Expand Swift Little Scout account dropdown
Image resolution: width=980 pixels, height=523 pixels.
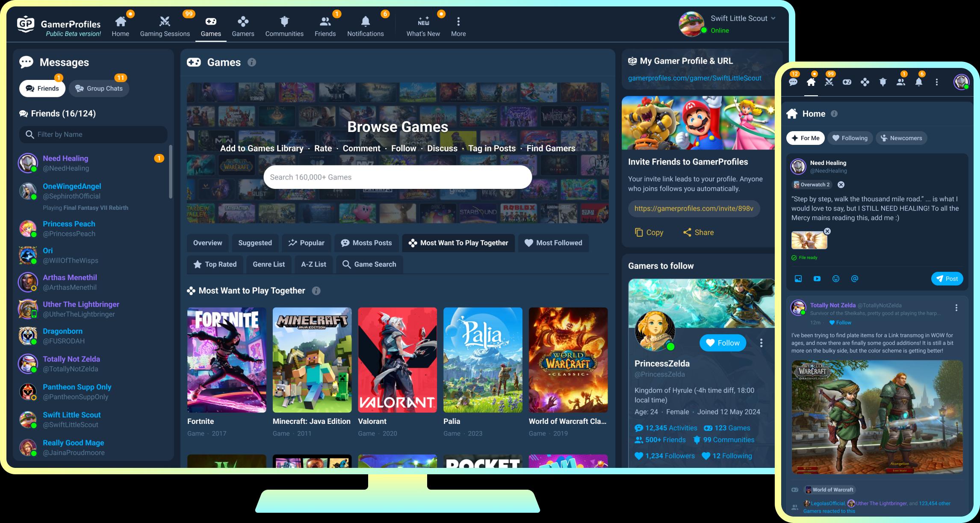coord(773,18)
